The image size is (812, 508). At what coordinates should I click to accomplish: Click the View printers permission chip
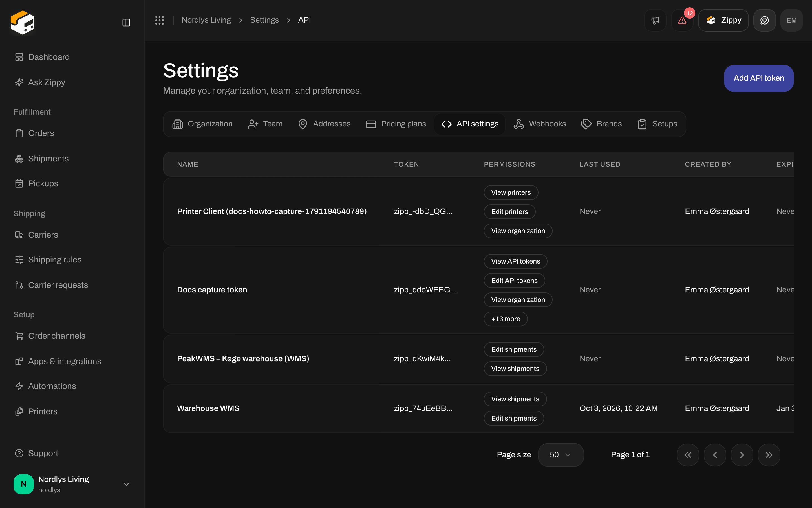pyautogui.click(x=511, y=192)
